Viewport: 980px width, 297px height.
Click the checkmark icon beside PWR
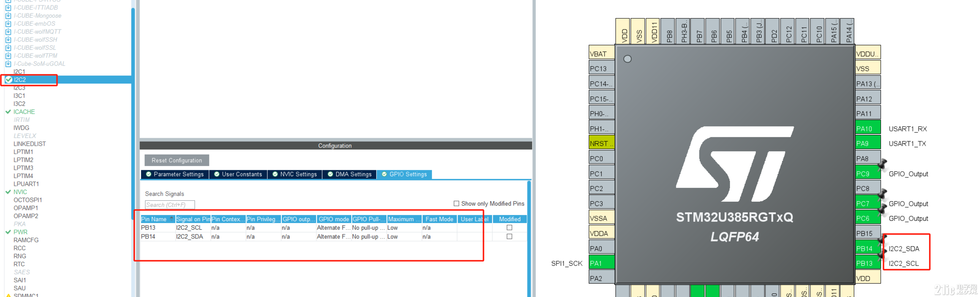(x=8, y=232)
